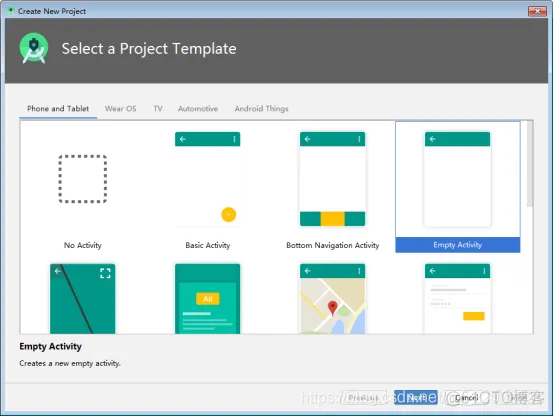Click the back arrow in Empty Activity preview
Screen dimensions: 554x416
pyautogui.click(x=432, y=139)
